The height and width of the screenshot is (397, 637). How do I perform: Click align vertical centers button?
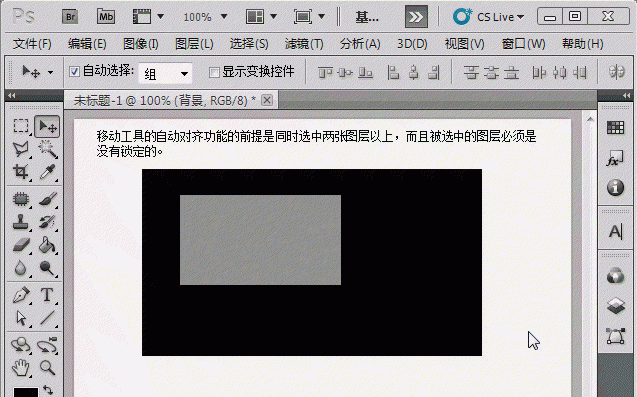click(x=345, y=73)
